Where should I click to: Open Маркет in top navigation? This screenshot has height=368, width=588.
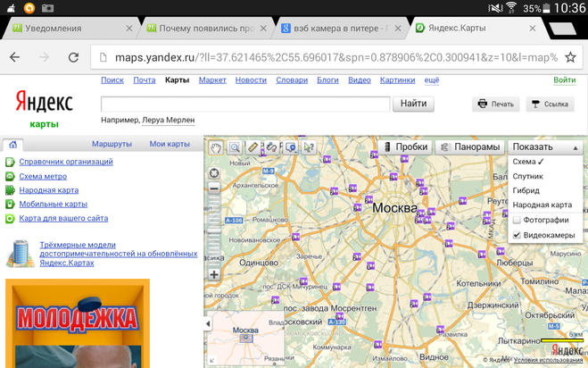(x=212, y=80)
